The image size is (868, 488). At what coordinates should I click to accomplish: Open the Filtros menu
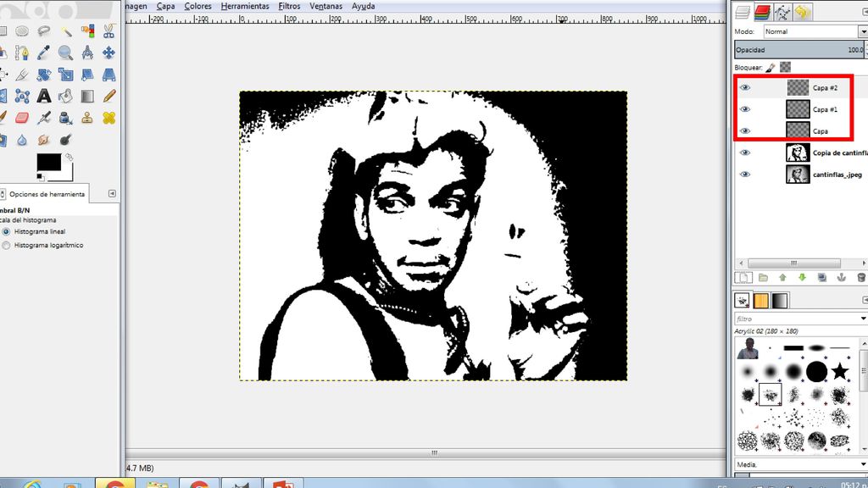(x=289, y=6)
